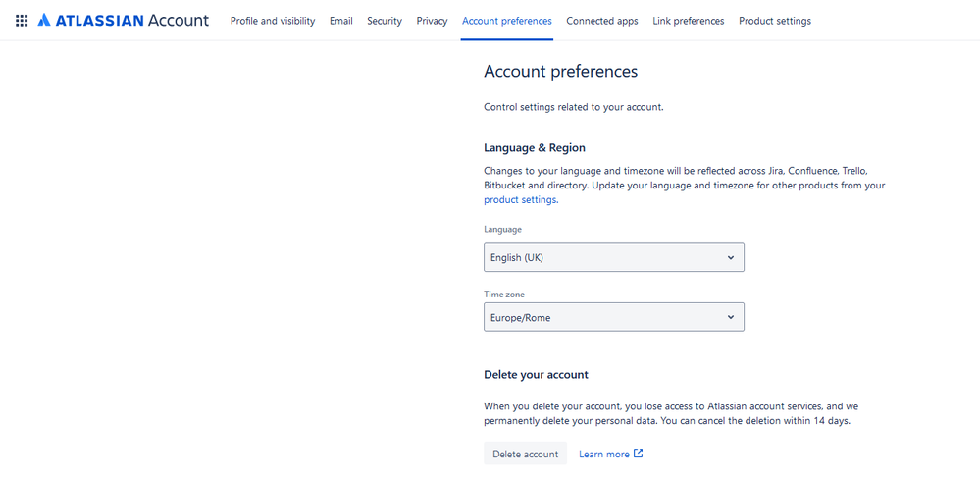This screenshot has width=980, height=483.
Task: Click the Delete account button
Action: coord(525,454)
